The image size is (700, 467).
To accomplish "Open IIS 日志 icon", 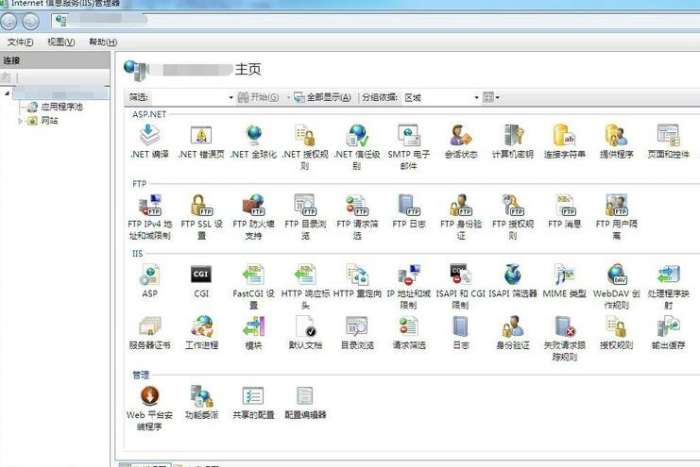I will [461, 333].
